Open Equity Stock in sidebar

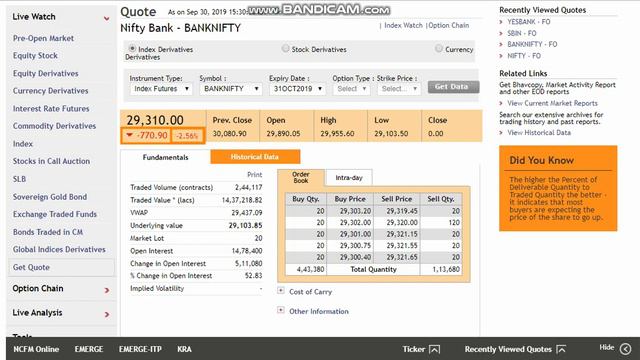[35, 56]
